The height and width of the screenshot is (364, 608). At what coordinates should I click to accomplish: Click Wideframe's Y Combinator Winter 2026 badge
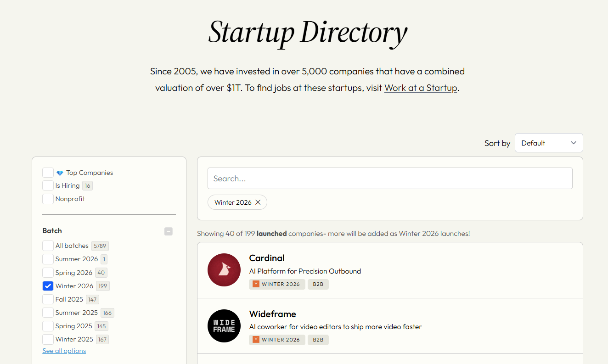point(277,340)
